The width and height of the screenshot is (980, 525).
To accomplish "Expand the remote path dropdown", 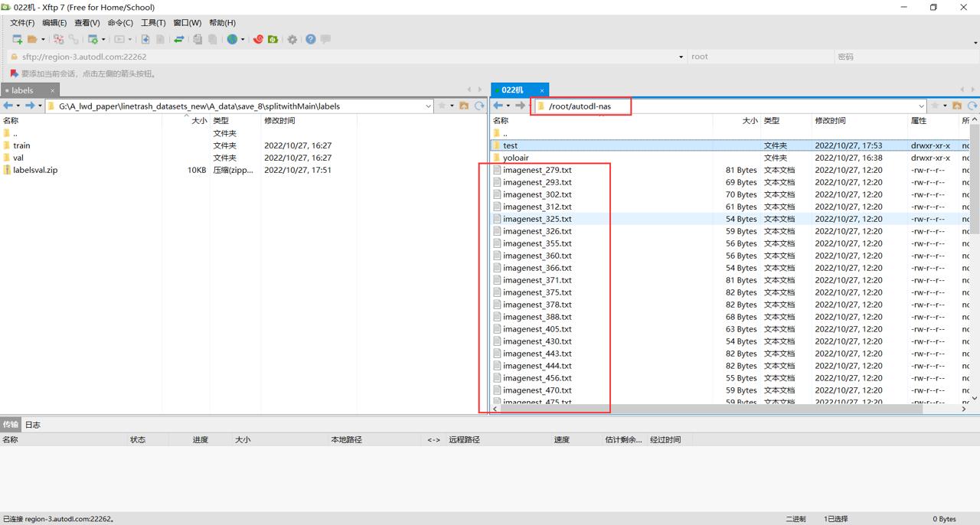I will coord(921,106).
